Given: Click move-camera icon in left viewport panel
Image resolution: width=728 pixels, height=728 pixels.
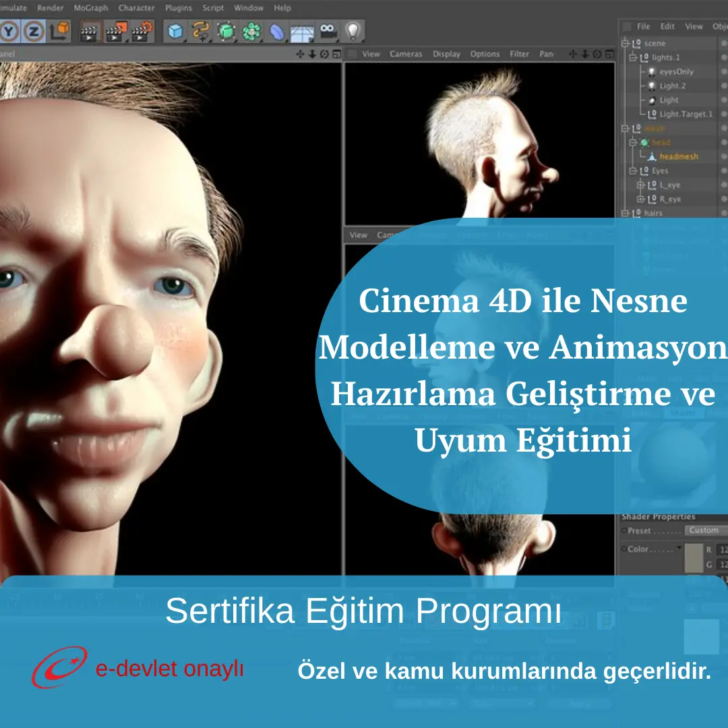Looking at the screenshot, I should click(x=300, y=55).
